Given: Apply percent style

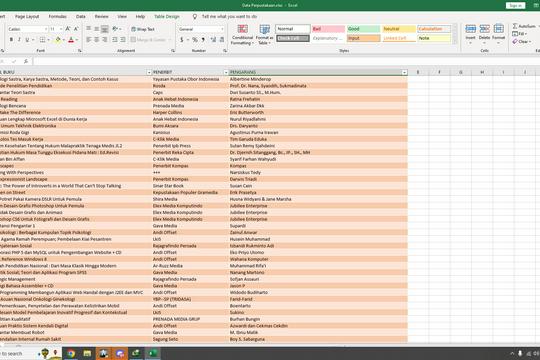Looking at the screenshot, I should pyautogui.click(x=195, y=40).
